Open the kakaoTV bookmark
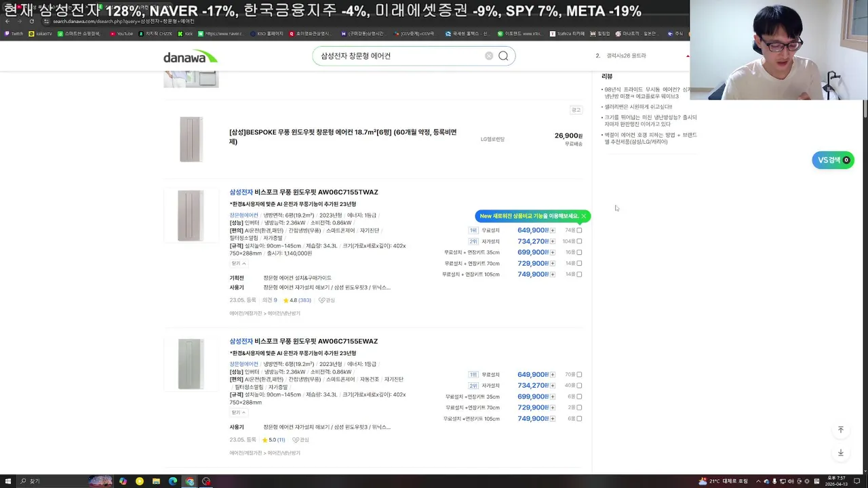 pyautogui.click(x=41, y=33)
